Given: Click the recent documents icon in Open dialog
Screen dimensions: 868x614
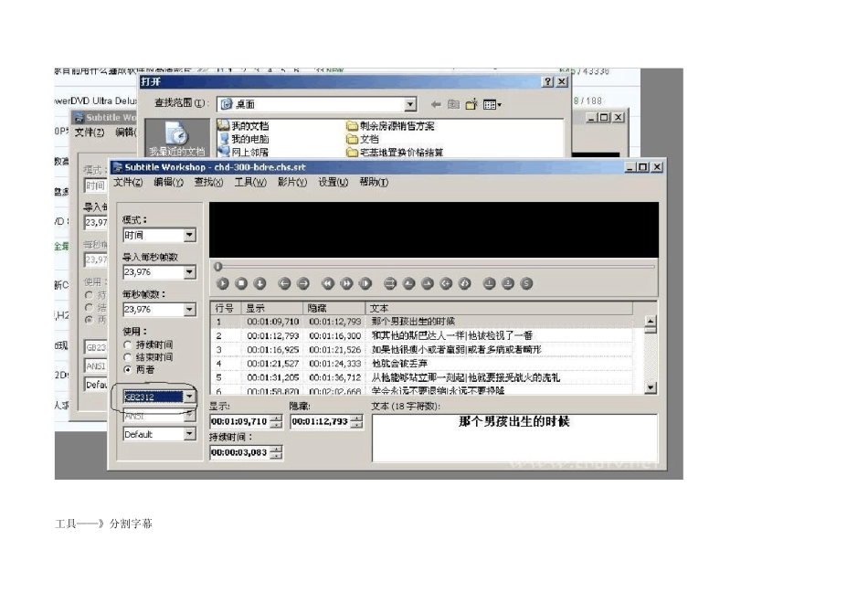Looking at the screenshot, I should click(x=177, y=137).
